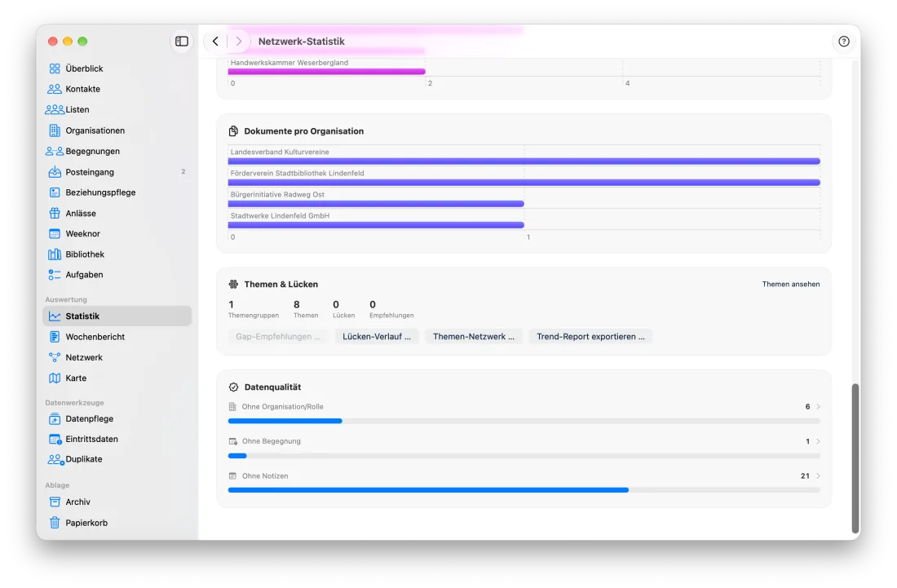Expand the Ohne Organisation/Rolle row chevron

[818, 407]
